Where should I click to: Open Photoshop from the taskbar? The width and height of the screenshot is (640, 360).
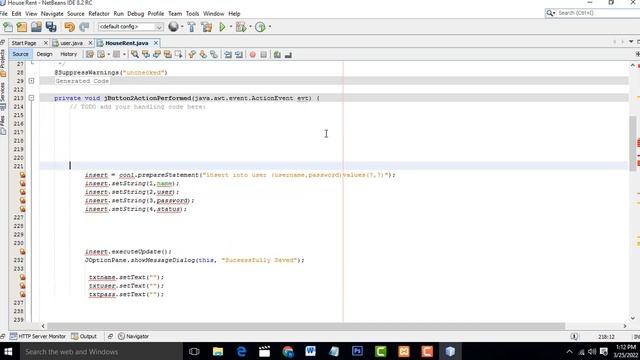click(x=357, y=351)
